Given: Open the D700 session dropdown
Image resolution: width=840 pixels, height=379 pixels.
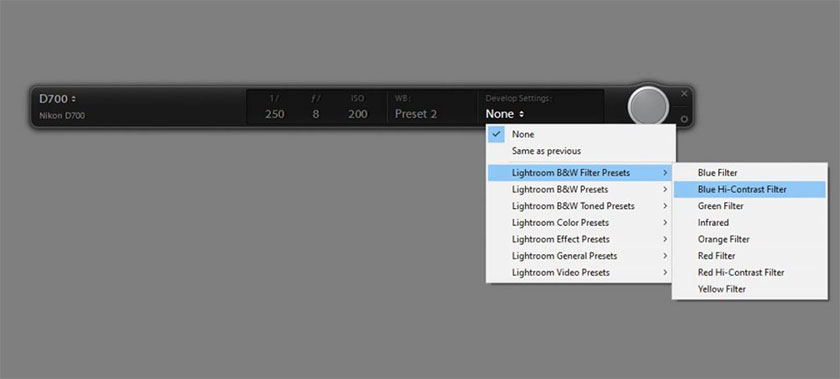Looking at the screenshot, I should coord(57,99).
